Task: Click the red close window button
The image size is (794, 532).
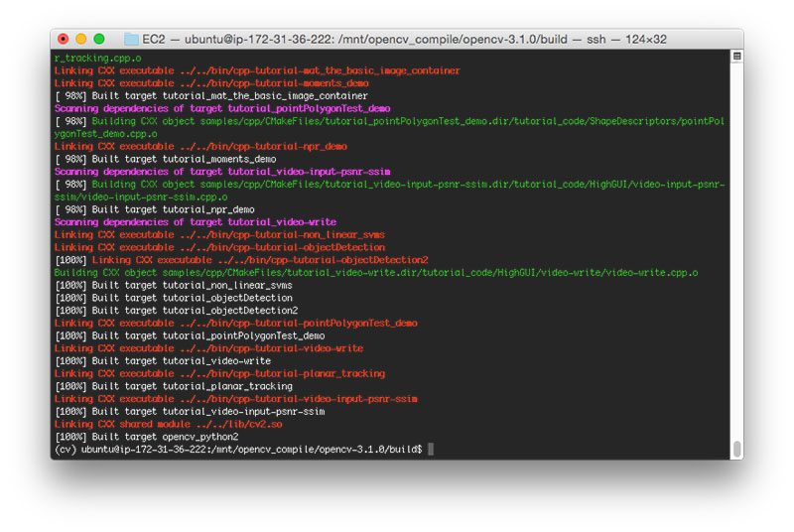Action: tap(63, 39)
